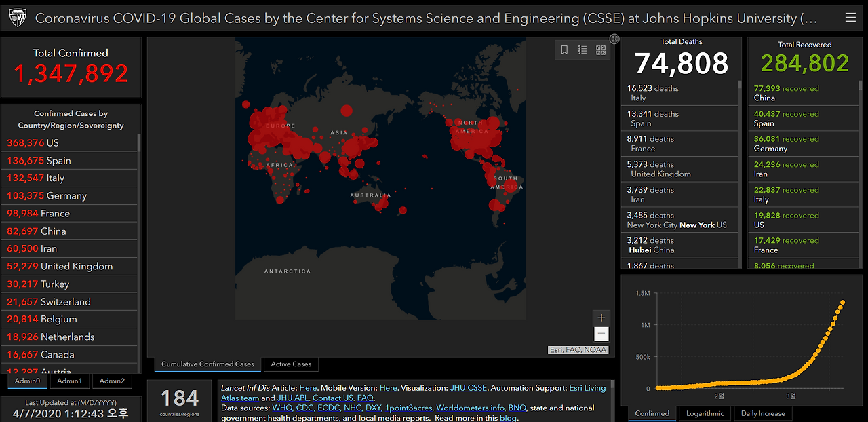Click New York City deaths entry

point(679,220)
